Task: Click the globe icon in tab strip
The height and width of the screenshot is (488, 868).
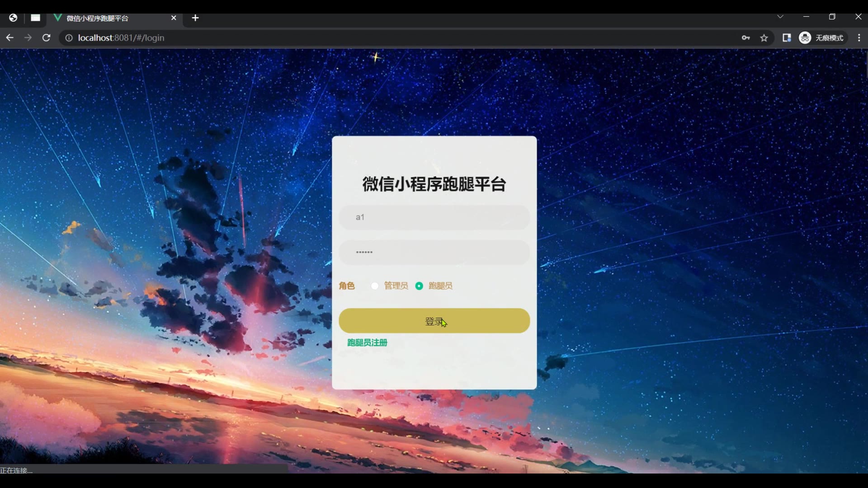Action: pyautogui.click(x=13, y=18)
